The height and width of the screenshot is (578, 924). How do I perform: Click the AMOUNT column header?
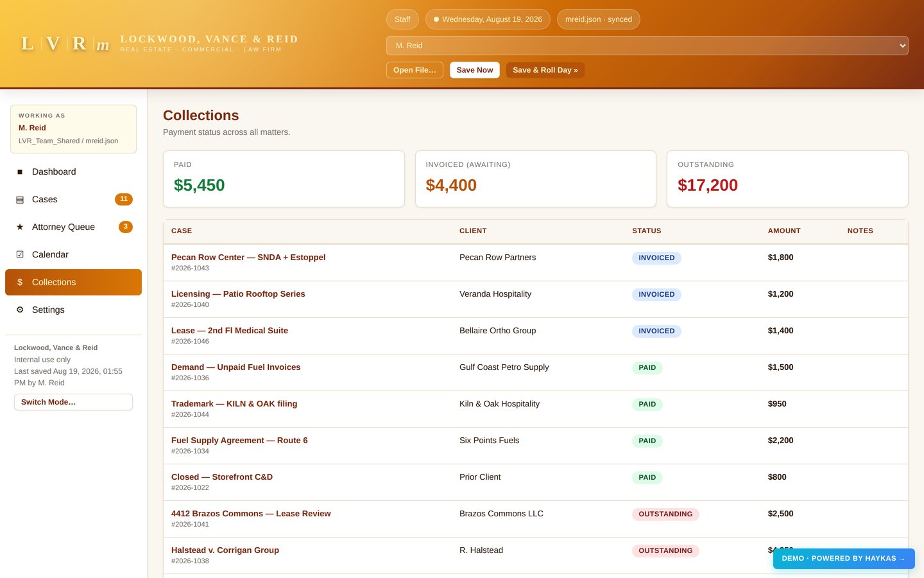[x=784, y=231]
